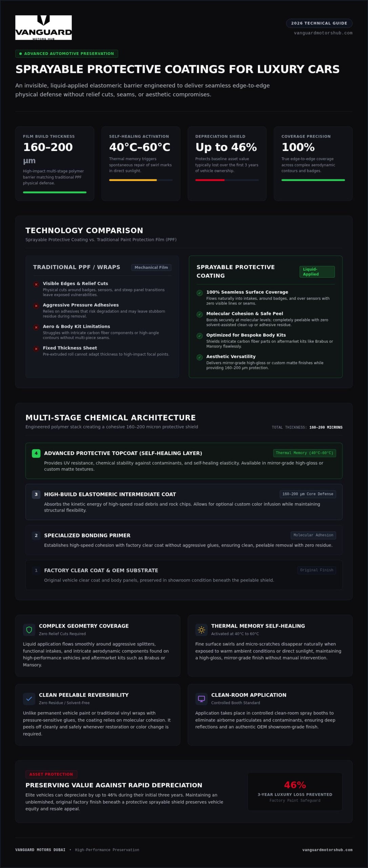
Task: Click the sun icon for Thermal Memory Self-Healing
Action: [x=201, y=630]
